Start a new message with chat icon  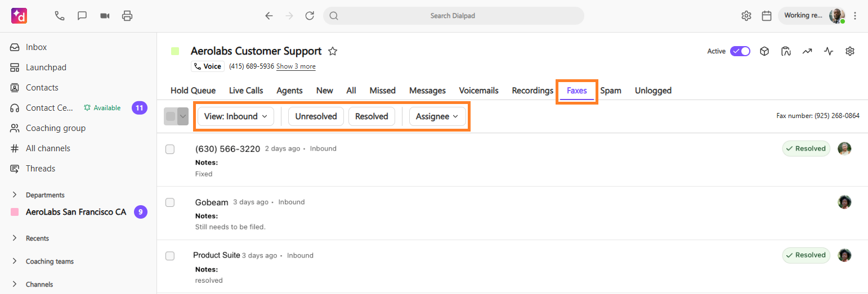click(82, 16)
